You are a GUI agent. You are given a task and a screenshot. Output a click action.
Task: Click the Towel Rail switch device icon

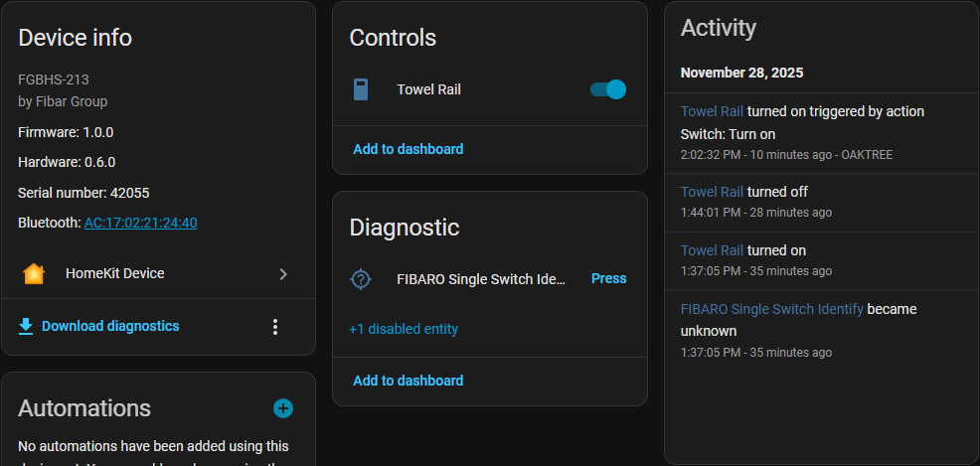click(x=361, y=89)
